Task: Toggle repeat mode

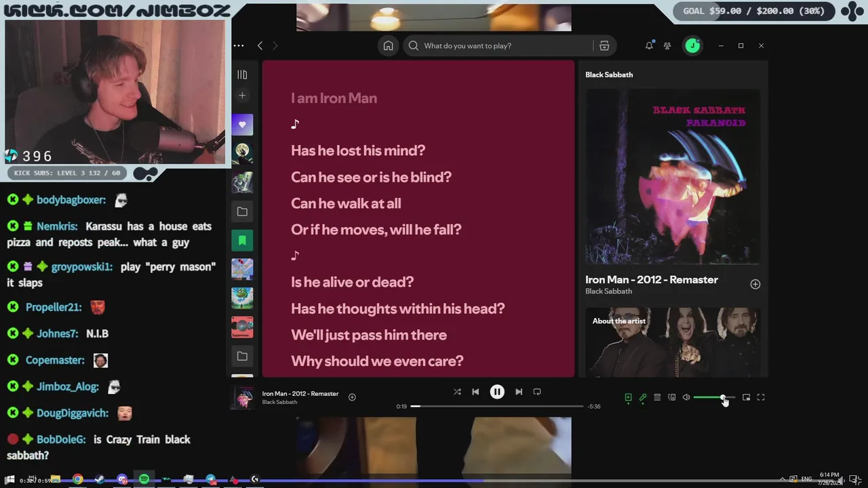Action: [537, 392]
